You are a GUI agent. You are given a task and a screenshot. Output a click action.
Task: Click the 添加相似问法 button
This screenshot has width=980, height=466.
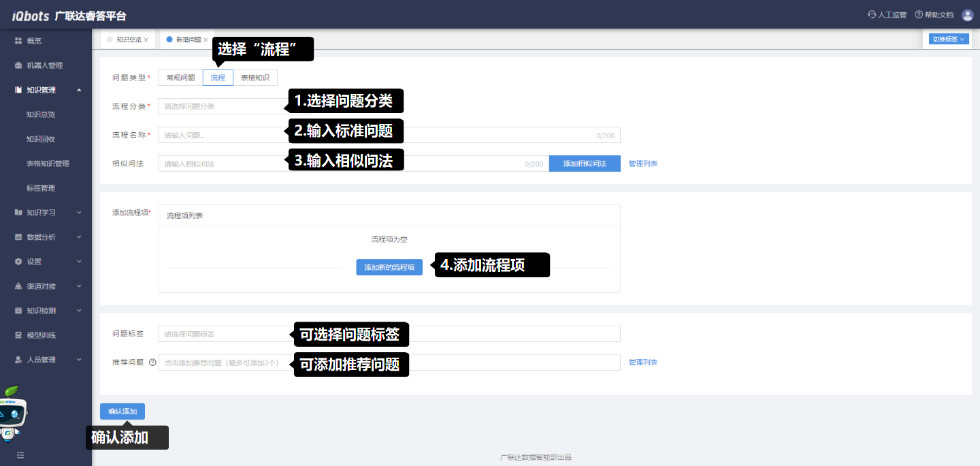(585, 164)
